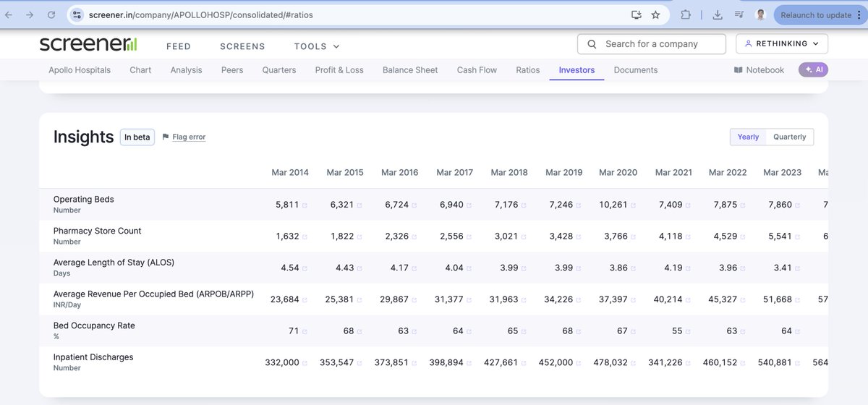Jump to the Documents tab
This screenshot has width=868, height=405.
[636, 70]
